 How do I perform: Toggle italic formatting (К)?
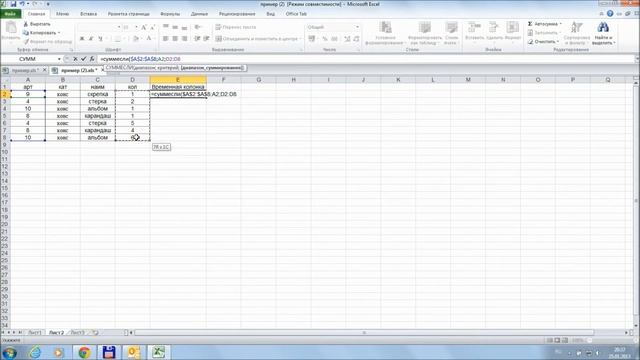pos(91,39)
